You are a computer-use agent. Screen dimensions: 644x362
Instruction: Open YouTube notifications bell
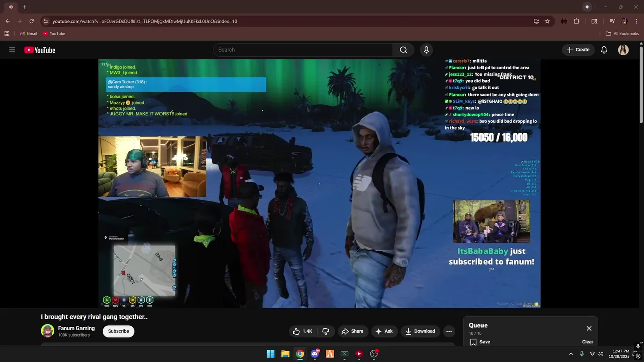pyautogui.click(x=604, y=50)
